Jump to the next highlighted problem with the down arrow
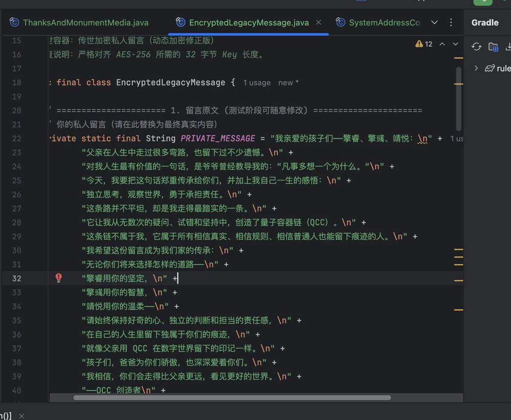 455,44
